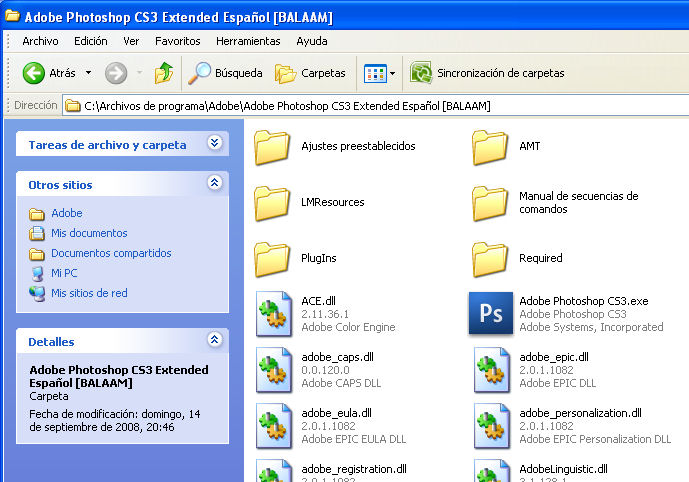Click the adobe_personalization.dll file name
Image resolution: width=689 pixels, height=482 pixels.
click(x=580, y=413)
